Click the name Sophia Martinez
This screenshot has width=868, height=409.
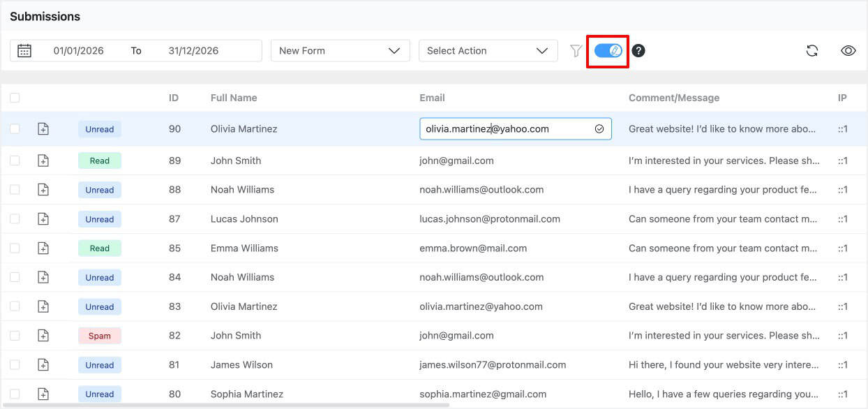[247, 394]
